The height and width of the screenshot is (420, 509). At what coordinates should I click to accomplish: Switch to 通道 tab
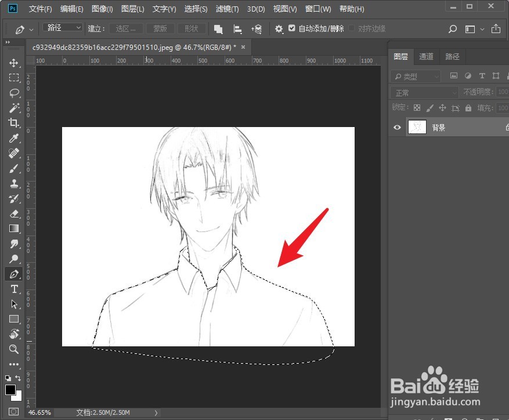[x=426, y=56]
